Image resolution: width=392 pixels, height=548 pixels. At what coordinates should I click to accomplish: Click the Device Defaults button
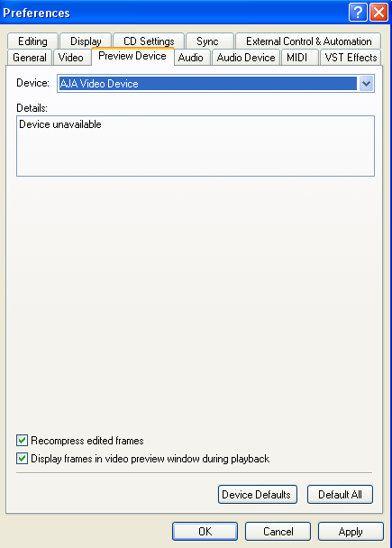click(x=258, y=494)
